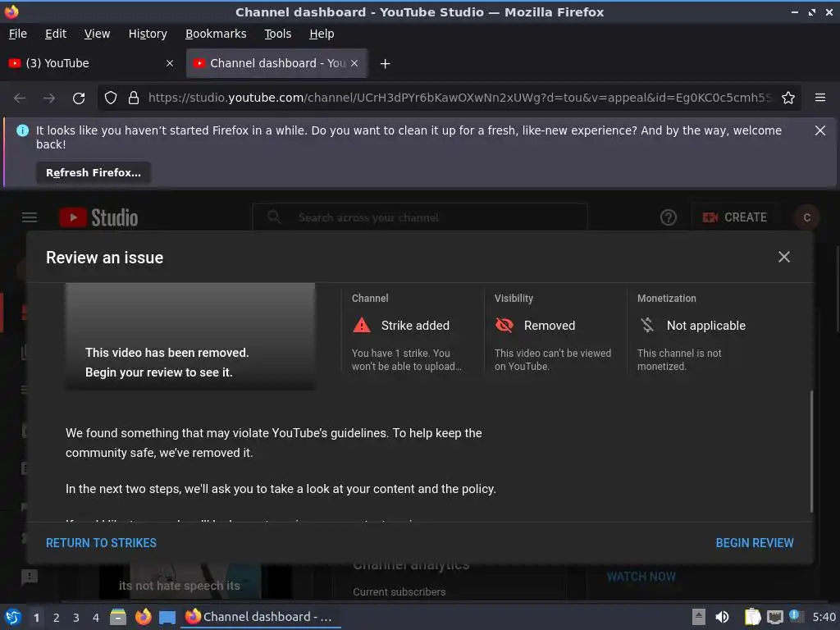The height and width of the screenshot is (630, 840).
Task: Click the tracking protection shield icon
Action: 111,98
